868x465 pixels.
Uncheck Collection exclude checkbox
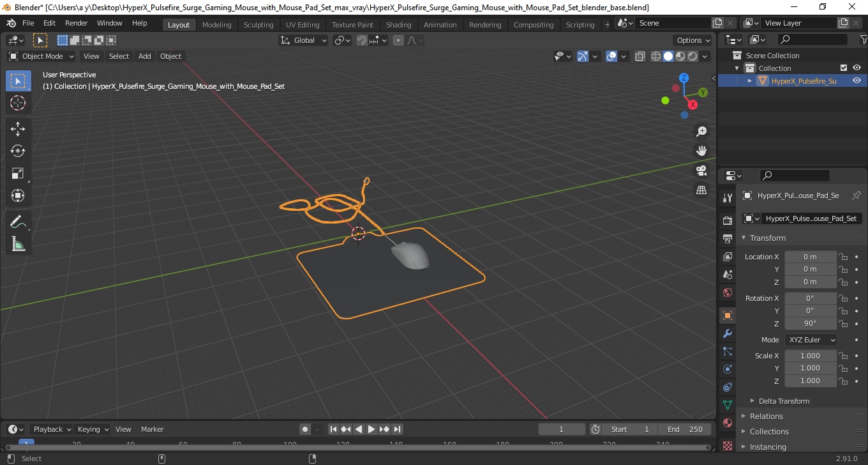click(844, 68)
